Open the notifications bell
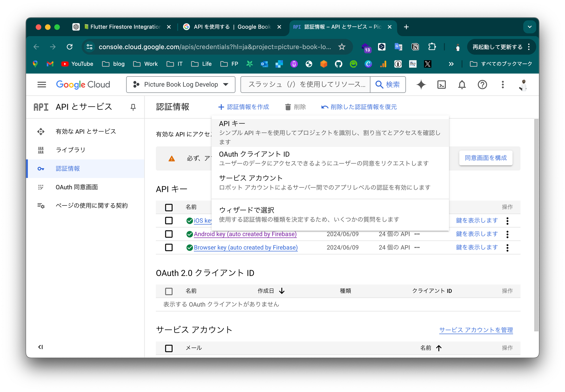565x392 pixels. click(x=462, y=84)
